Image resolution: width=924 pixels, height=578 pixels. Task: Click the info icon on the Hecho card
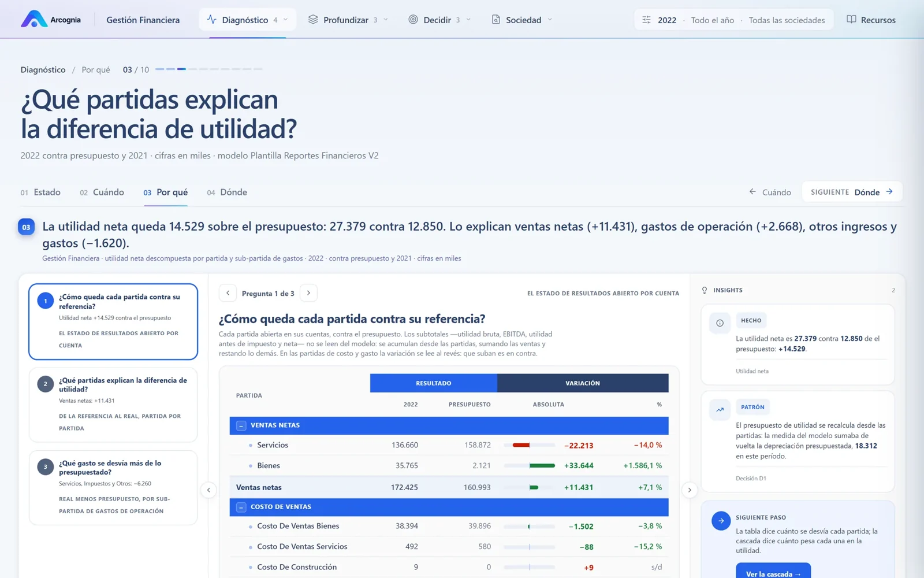(720, 323)
